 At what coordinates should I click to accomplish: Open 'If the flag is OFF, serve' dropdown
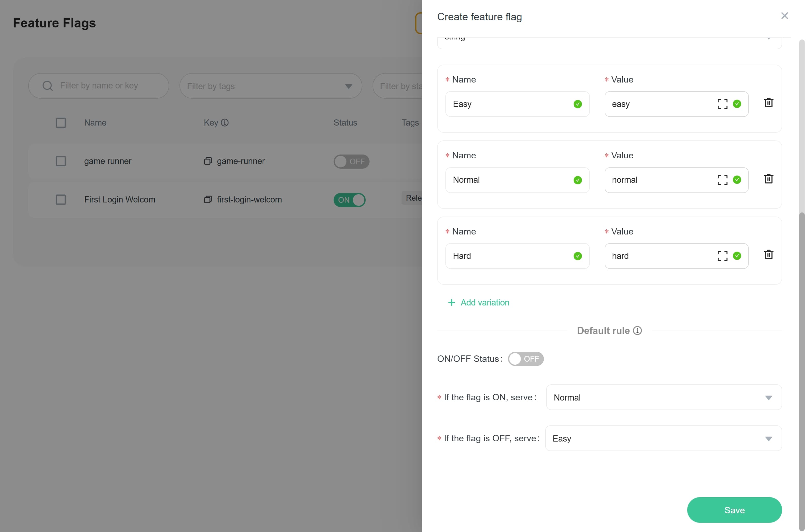pos(663,438)
